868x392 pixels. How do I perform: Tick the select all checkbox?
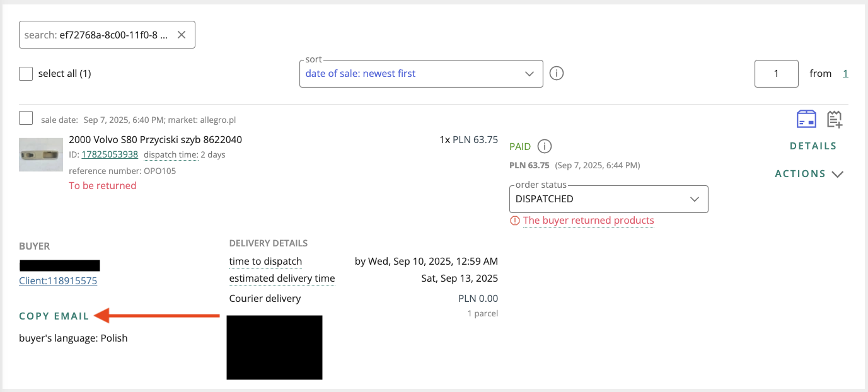[26, 74]
